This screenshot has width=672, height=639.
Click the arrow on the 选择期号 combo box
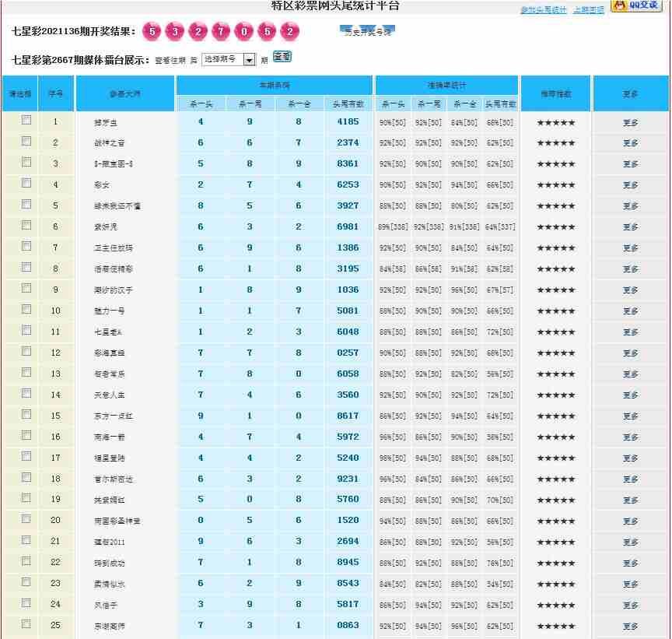pyautogui.click(x=249, y=60)
